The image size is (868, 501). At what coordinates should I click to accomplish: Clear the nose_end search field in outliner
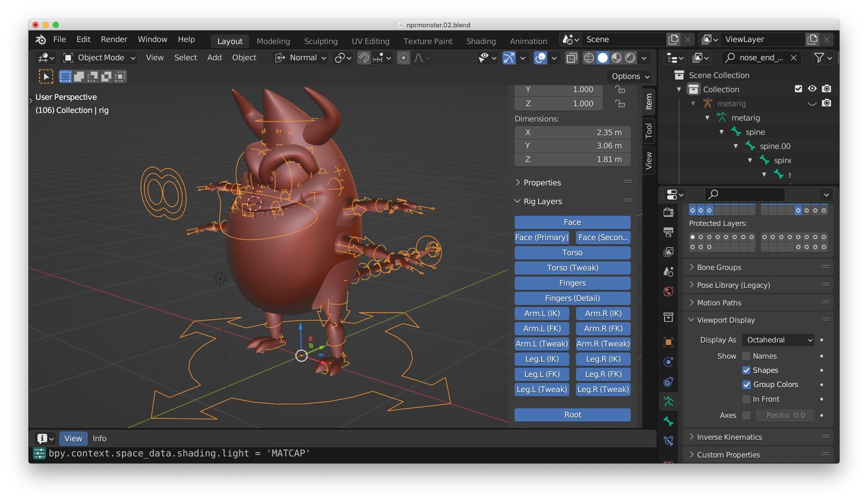click(793, 58)
